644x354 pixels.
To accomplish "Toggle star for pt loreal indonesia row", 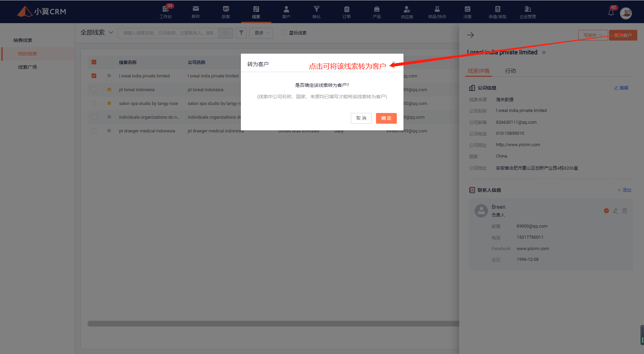I will point(109,90).
